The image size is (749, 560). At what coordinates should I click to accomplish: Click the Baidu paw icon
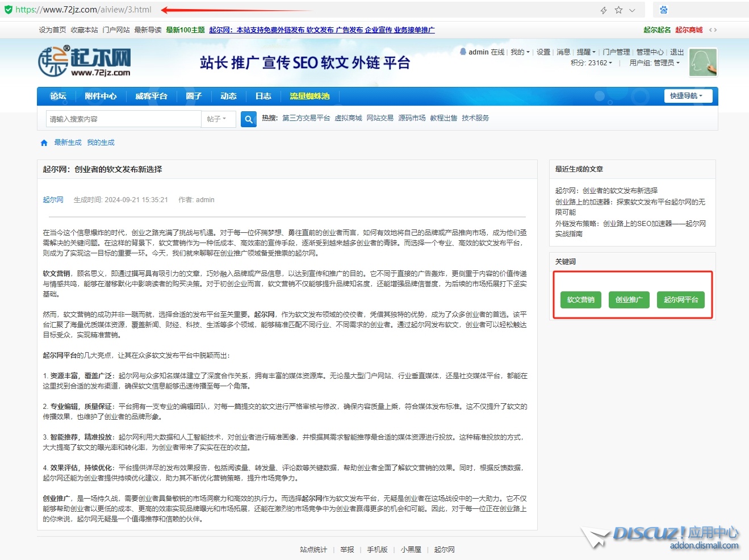click(663, 10)
